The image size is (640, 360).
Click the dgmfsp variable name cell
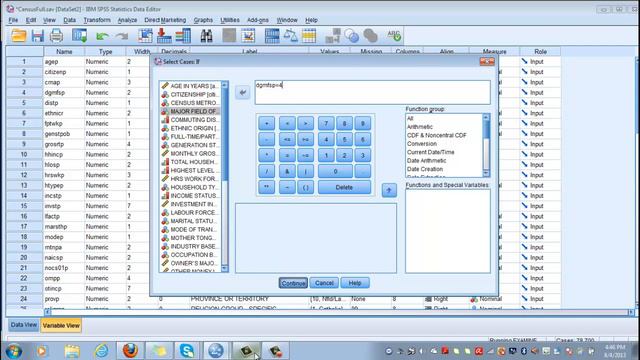(x=64, y=93)
